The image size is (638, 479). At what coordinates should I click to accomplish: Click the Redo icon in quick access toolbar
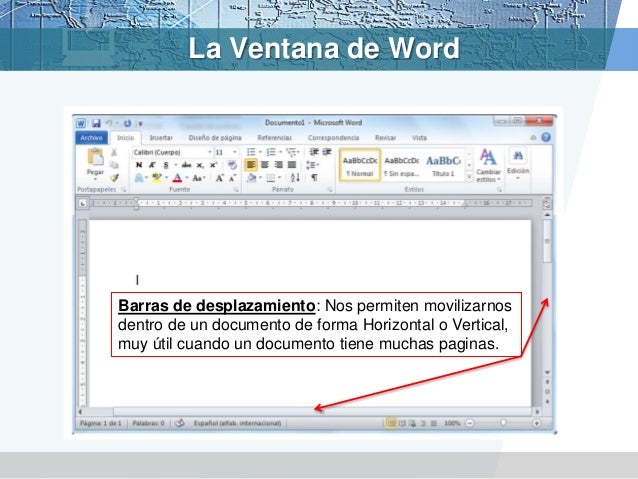click(x=127, y=123)
